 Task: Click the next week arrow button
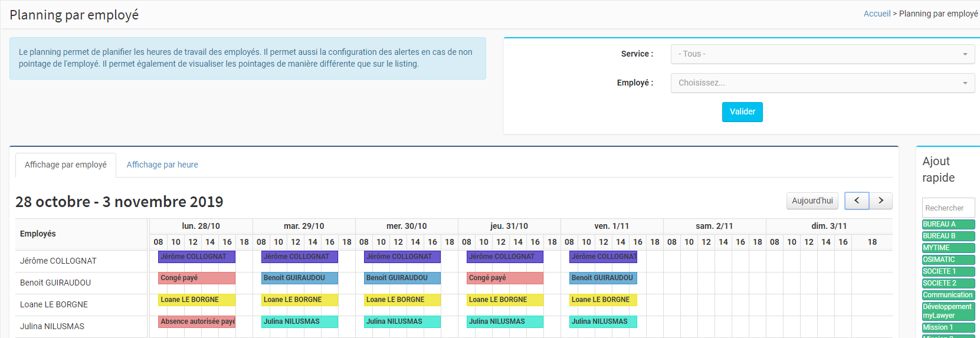point(881,201)
